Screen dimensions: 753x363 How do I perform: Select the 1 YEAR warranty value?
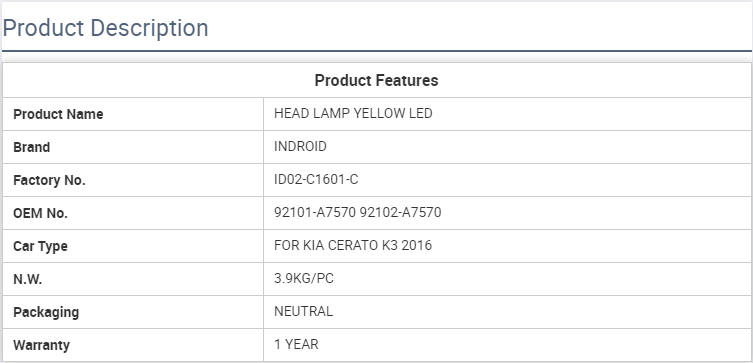point(296,344)
